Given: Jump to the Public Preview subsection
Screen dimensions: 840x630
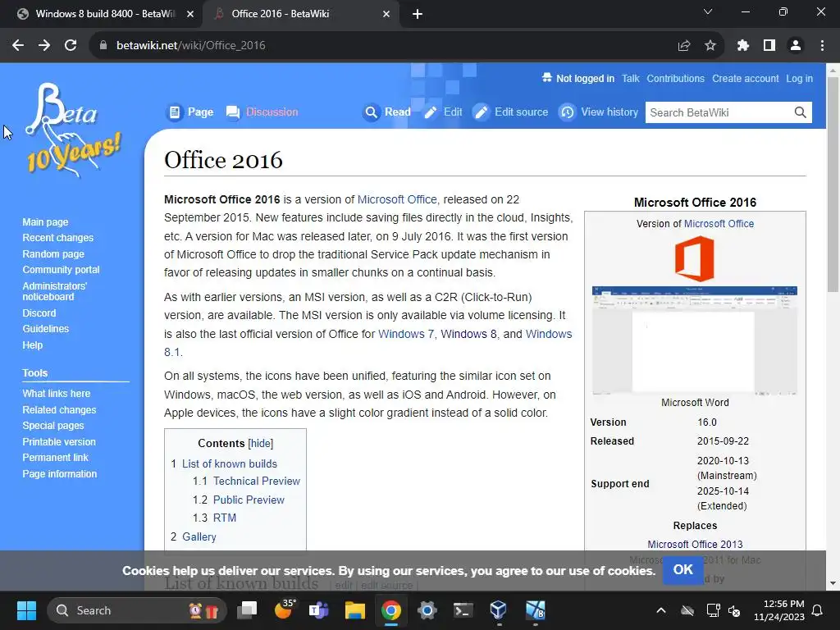Looking at the screenshot, I should (x=249, y=500).
